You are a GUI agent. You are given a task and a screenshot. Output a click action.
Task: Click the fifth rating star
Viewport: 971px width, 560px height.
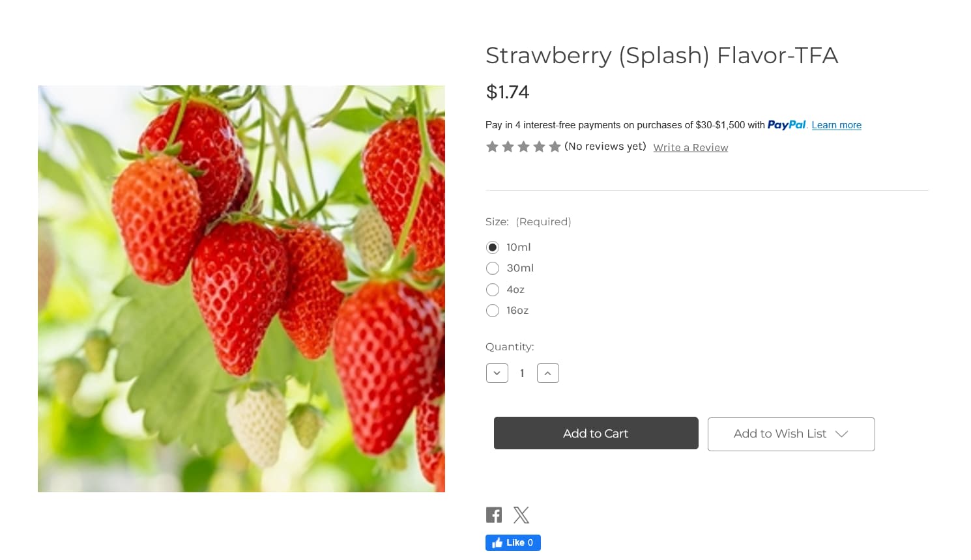coord(555,147)
